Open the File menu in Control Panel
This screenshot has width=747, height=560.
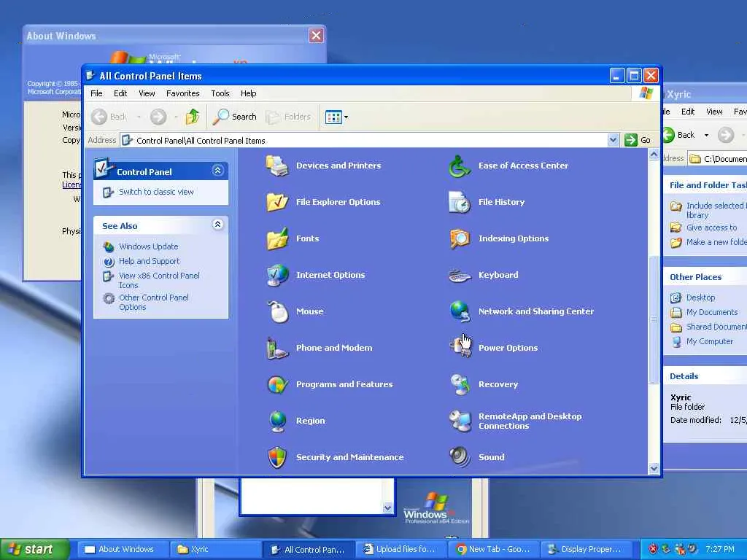click(x=96, y=93)
